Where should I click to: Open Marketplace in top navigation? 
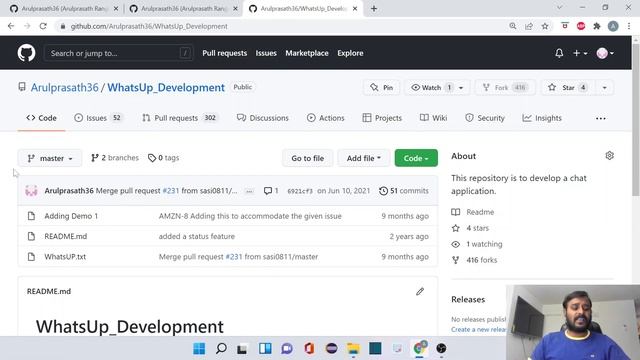(307, 53)
